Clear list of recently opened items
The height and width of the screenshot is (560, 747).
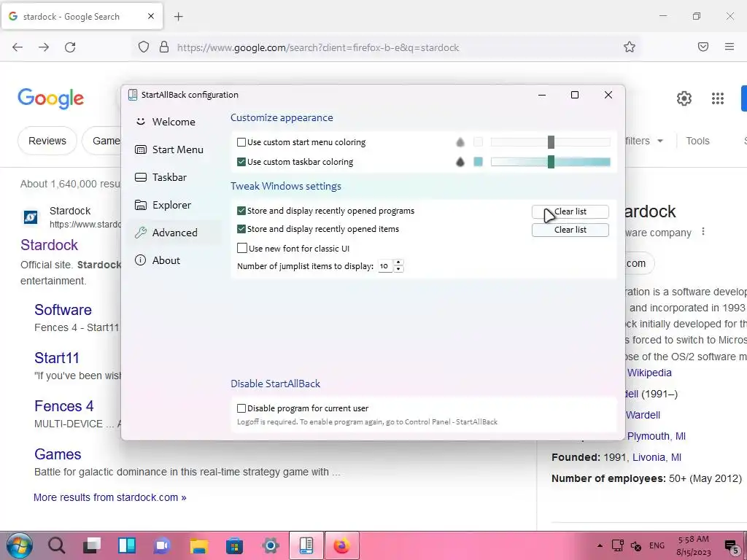570,230
